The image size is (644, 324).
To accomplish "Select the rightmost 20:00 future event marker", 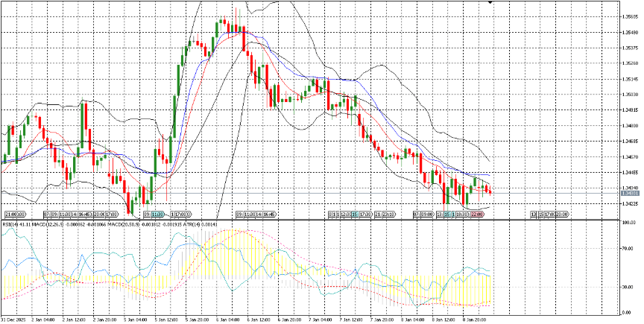I will (563, 215).
